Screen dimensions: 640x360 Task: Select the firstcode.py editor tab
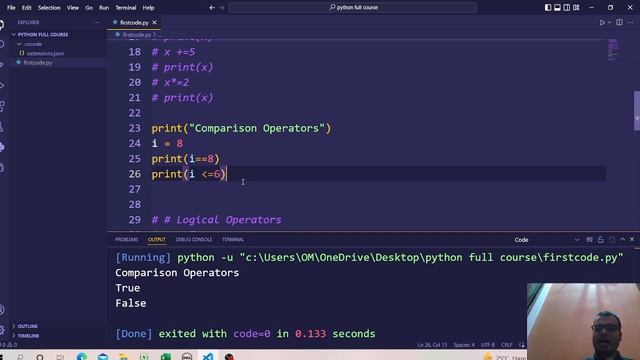click(134, 22)
